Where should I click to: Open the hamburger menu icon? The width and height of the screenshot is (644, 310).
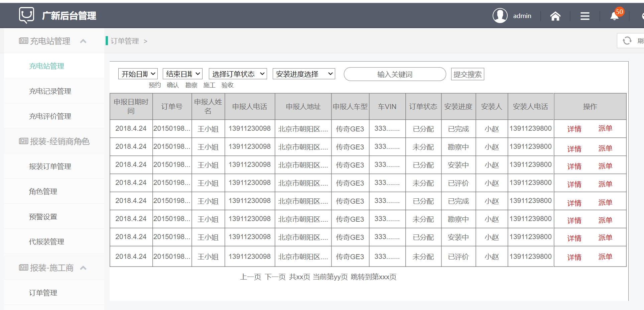coord(585,16)
